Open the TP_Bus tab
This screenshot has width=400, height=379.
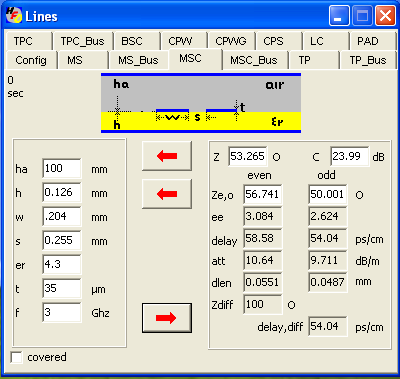(x=368, y=60)
